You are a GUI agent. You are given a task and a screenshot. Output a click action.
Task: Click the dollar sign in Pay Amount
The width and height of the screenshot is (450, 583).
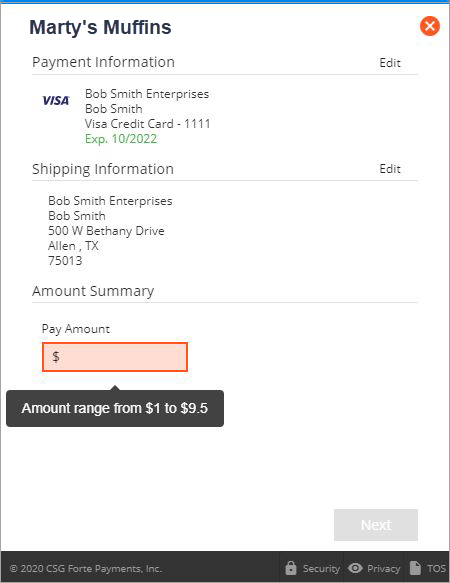[x=56, y=357]
